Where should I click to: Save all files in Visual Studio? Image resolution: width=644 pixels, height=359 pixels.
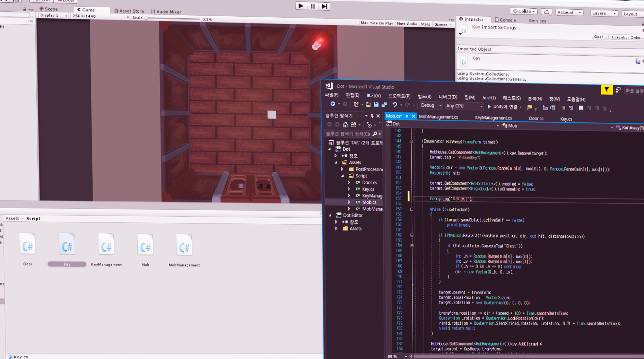384,105
